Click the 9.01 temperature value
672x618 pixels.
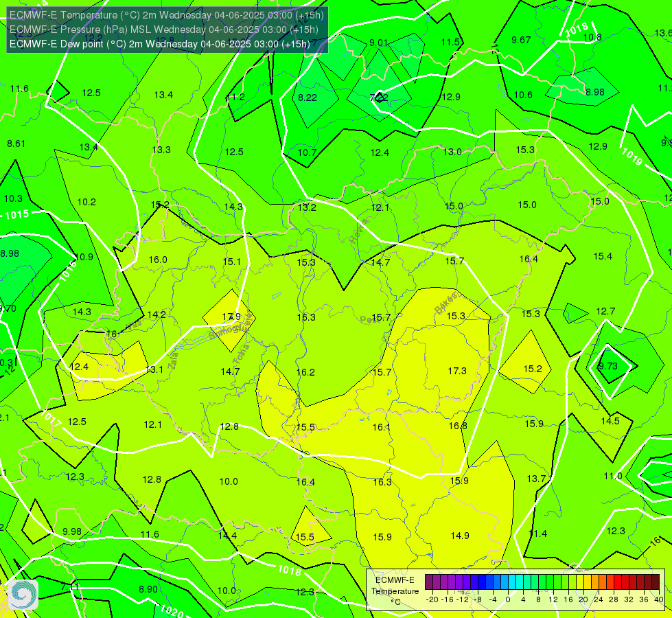coord(378,43)
